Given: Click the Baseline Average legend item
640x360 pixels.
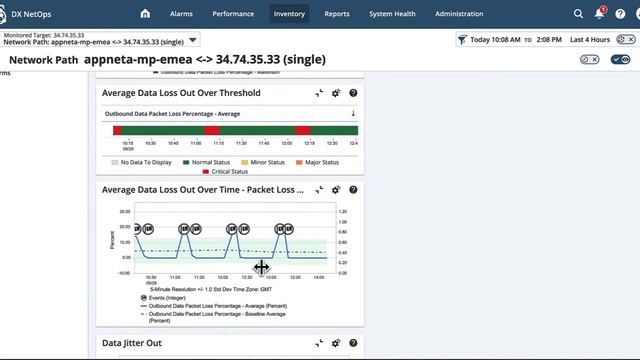Looking at the screenshot, I should 213,317.
